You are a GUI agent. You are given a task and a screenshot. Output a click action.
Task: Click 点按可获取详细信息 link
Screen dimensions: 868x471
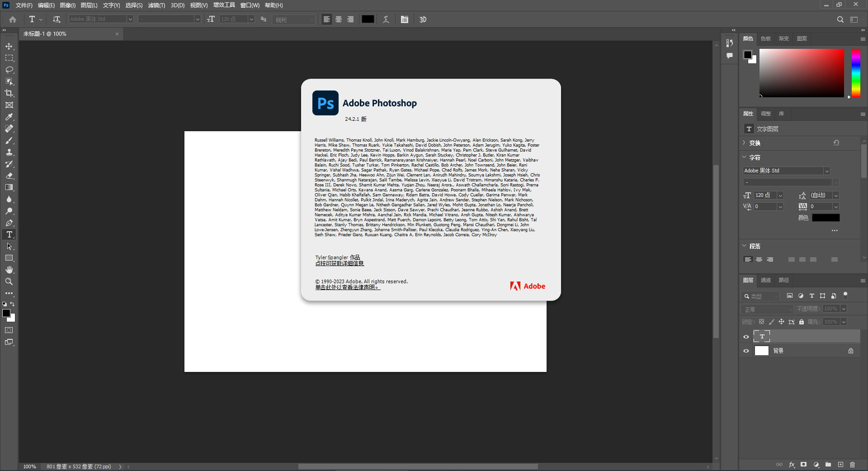tap(340, 263)
